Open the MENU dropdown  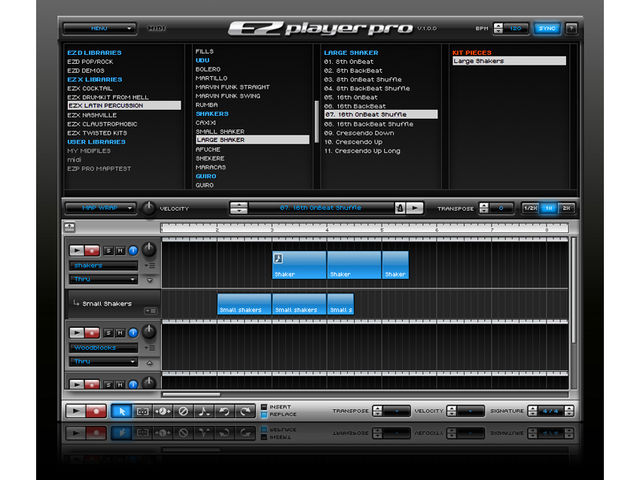tap(100, 28)
